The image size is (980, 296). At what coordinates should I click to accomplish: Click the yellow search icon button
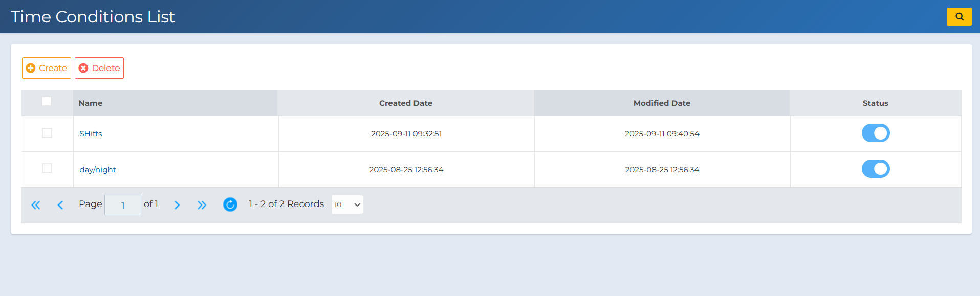959,17
